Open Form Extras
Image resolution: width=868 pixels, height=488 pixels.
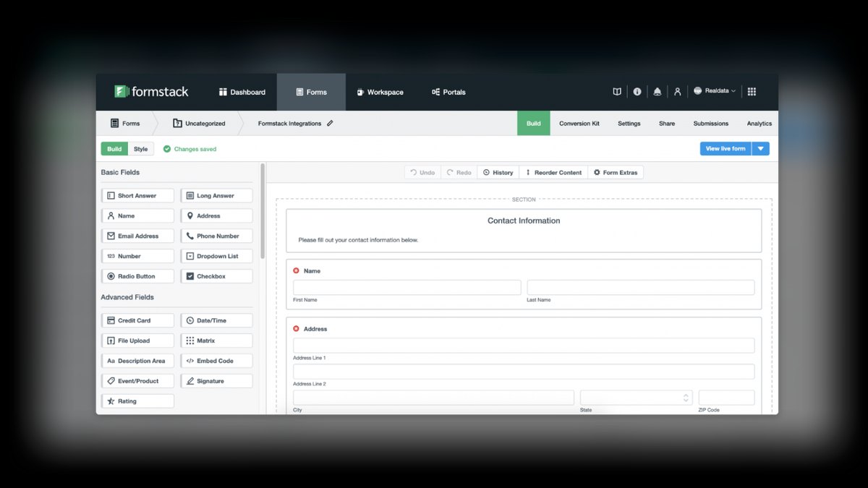616,173
